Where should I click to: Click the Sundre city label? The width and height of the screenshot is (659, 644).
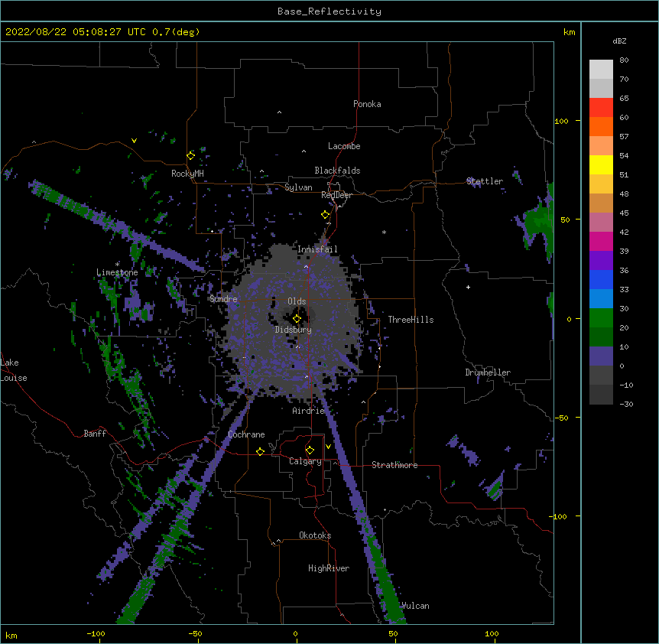(x=223, y=299)
